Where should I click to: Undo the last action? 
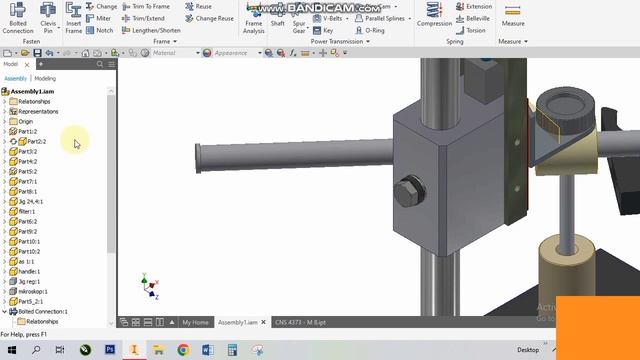(x=49, y=53)
